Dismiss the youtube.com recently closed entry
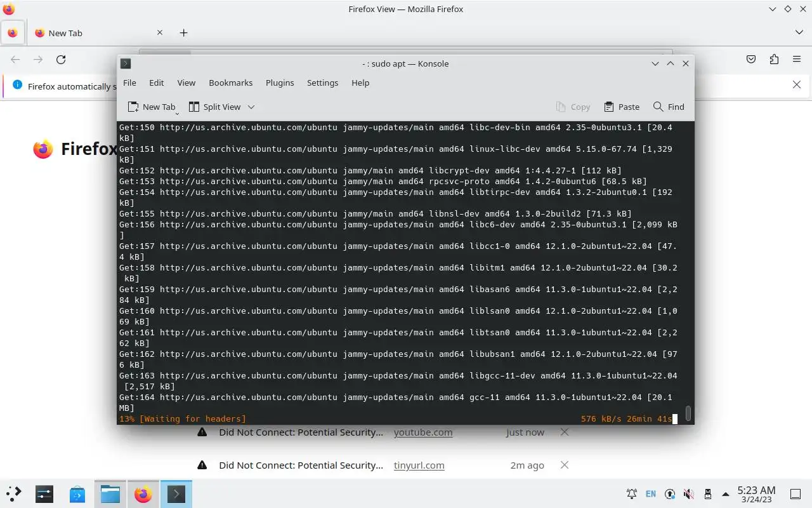The image size is (812, 508). click(565, 432)
